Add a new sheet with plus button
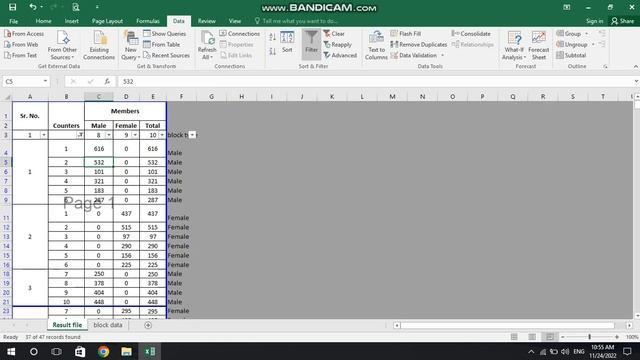This screenshot has width=640, height=360. (x=148, y=325)
